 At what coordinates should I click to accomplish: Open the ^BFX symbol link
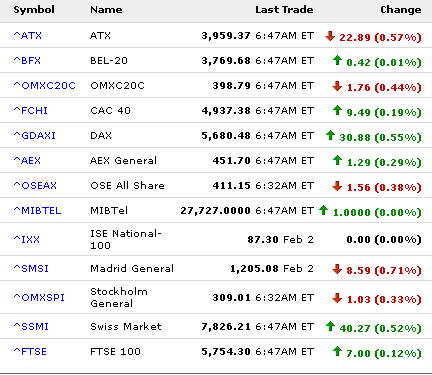click(27, 61)
